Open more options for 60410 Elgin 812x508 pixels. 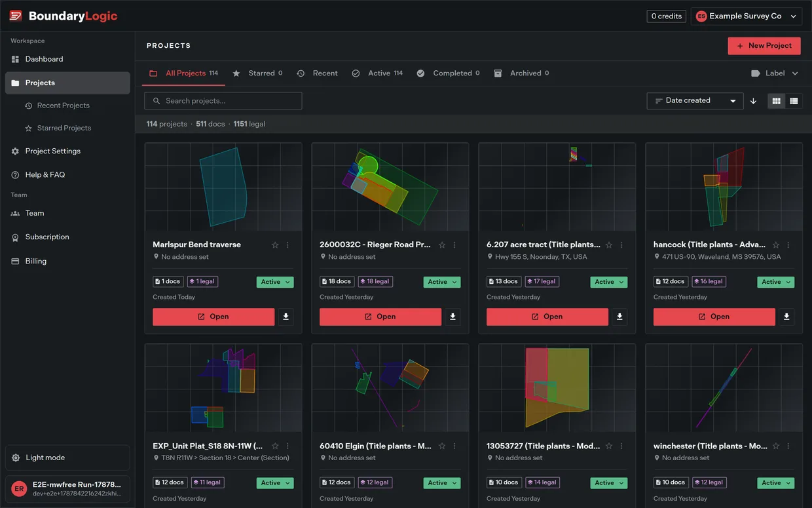(x=454, y=446)
